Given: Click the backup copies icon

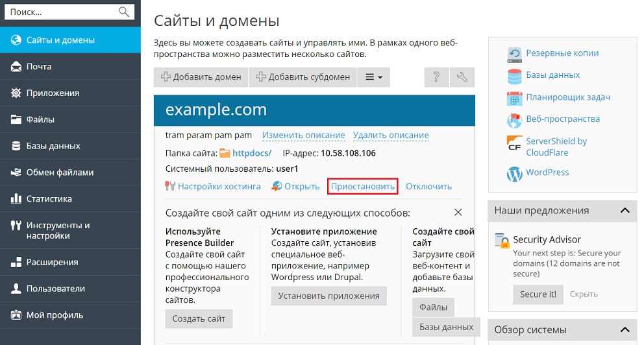Looking at the screenshot, I should tap(515, 54).
